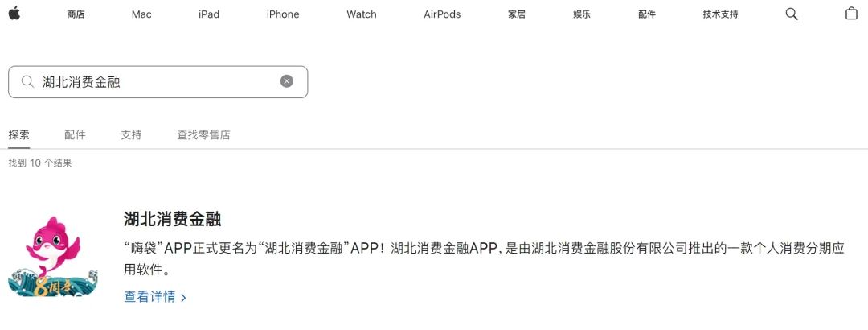Viewport: 868px width, 330px height.
Task: Click the 找到 10 个结果 text
Action: 40,163
